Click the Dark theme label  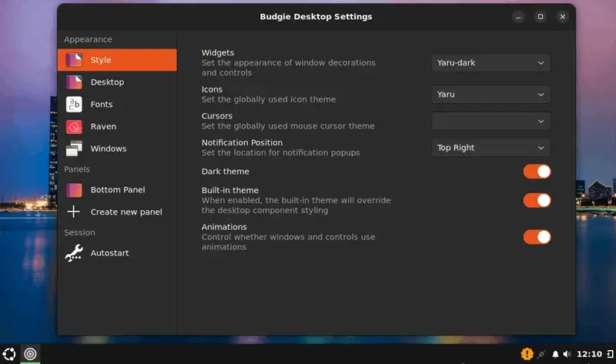(225, 172)
